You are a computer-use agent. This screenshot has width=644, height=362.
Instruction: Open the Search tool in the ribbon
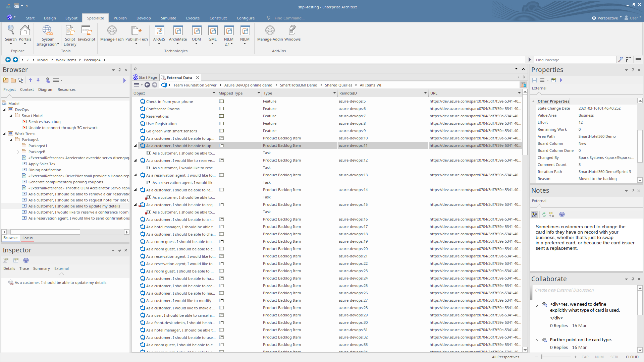11,35
